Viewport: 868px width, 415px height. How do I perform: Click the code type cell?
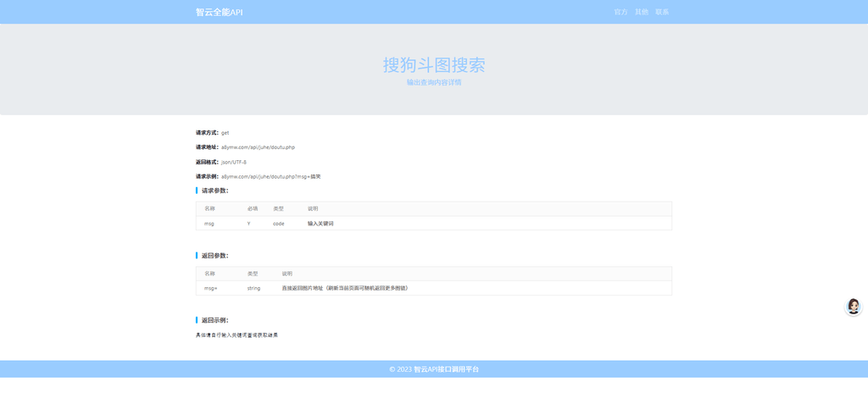click(x=278, y=224)
